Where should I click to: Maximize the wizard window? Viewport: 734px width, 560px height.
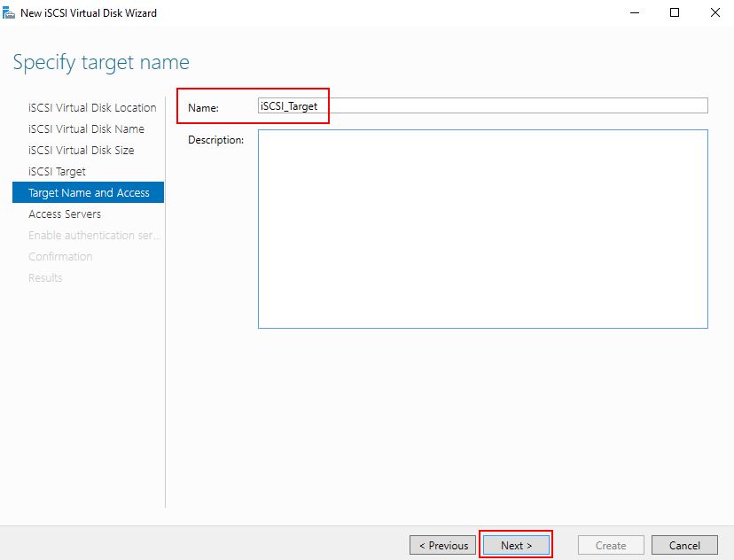click(x=675, y=12)
